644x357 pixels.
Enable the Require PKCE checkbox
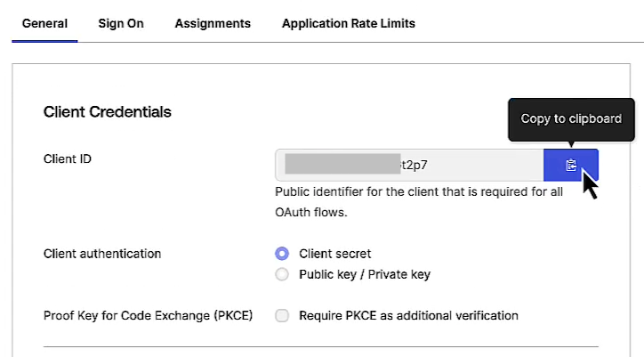point(283,315)
